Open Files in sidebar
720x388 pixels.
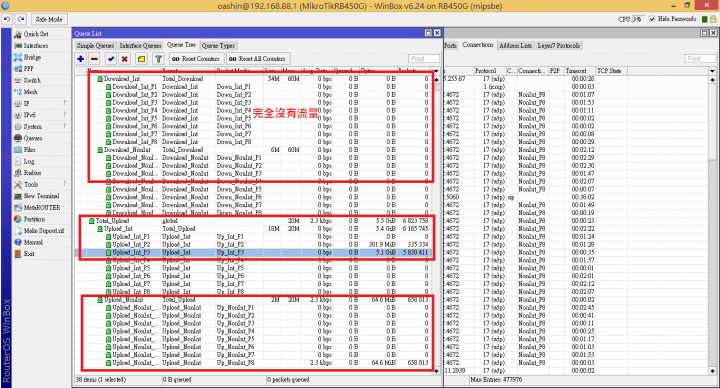click(x=29, y=150)
